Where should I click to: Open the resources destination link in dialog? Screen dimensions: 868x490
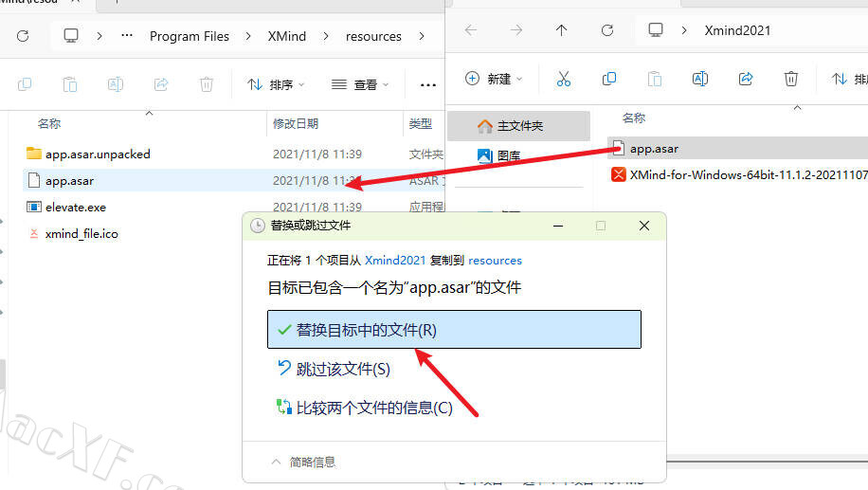coord(495,261)
